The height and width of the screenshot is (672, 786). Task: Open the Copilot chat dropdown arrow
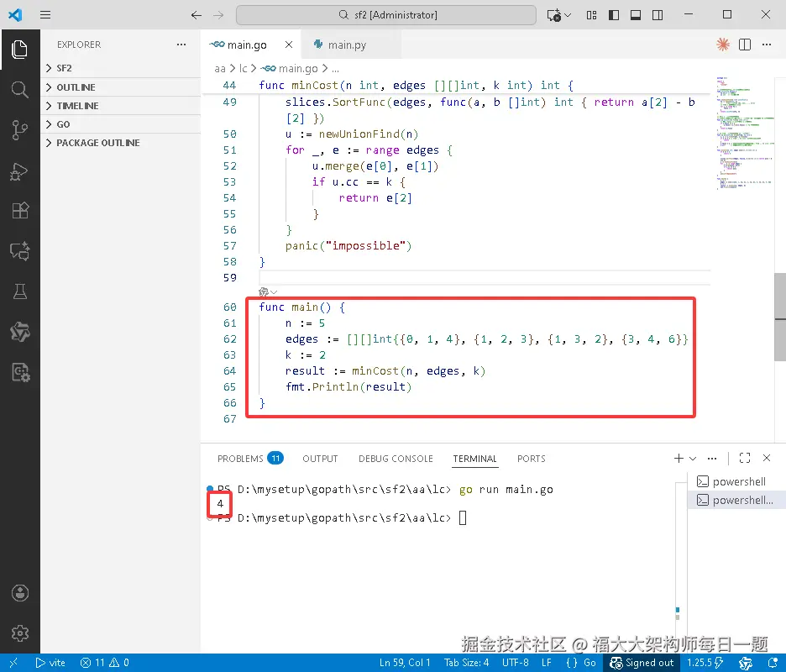coord(568,15)
